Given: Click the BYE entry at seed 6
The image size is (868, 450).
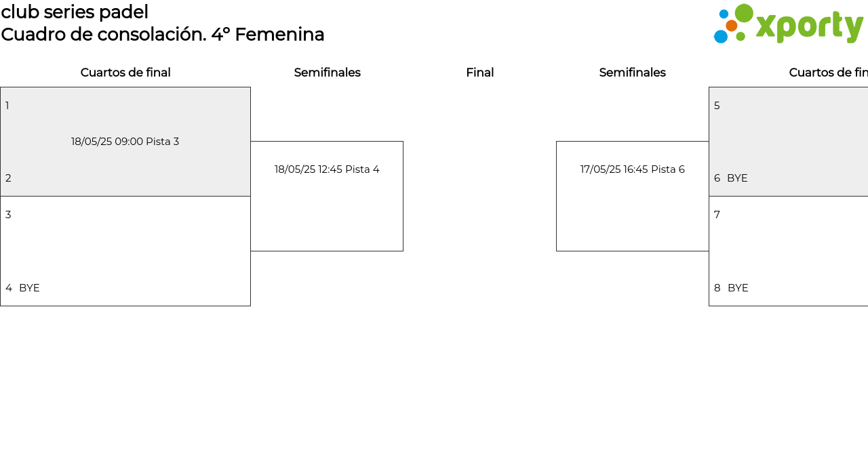Looking at the screenshot, I should point(737,178).
